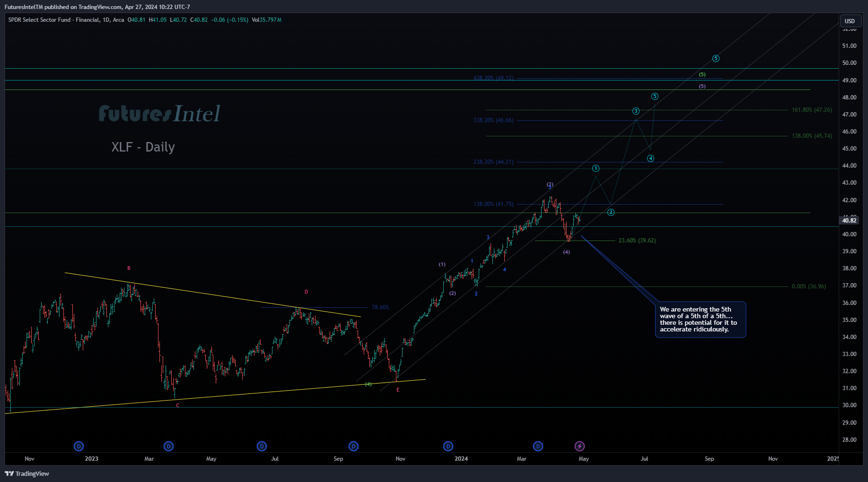Click the 138.00% (41.75) Fibonacci label
This screenshot has height=482, width=868.
[x=493, y=204]
